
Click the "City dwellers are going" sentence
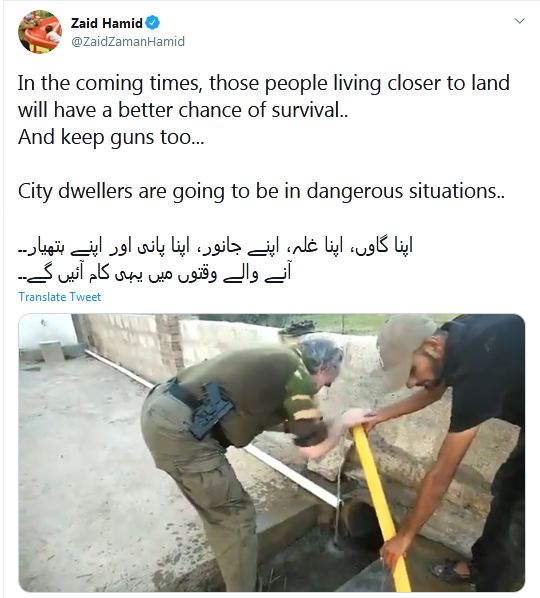261,191
